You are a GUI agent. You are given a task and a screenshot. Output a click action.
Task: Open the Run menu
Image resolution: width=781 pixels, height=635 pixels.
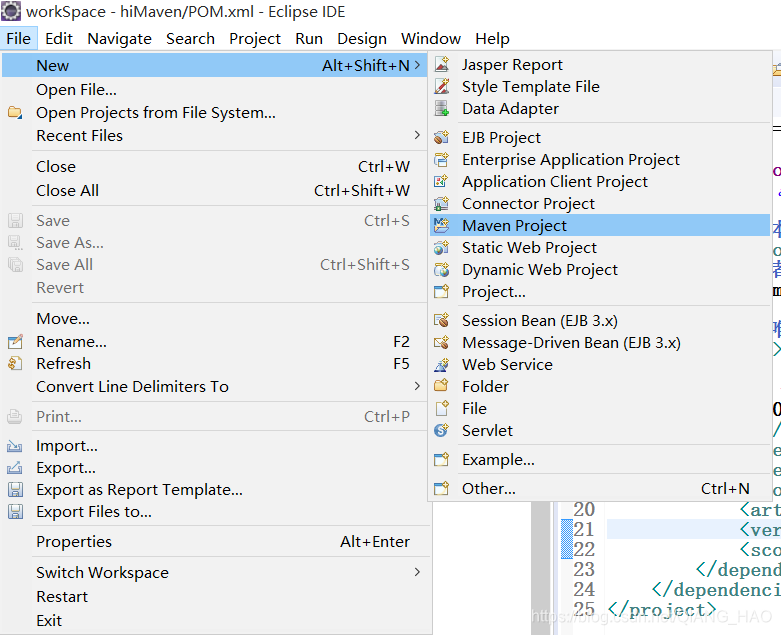pyautogui.click(x=309, y=38)
